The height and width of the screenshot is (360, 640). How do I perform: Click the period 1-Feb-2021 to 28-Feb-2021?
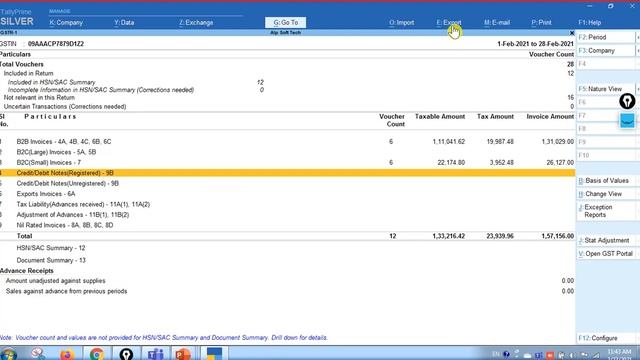tap(535, 44)
